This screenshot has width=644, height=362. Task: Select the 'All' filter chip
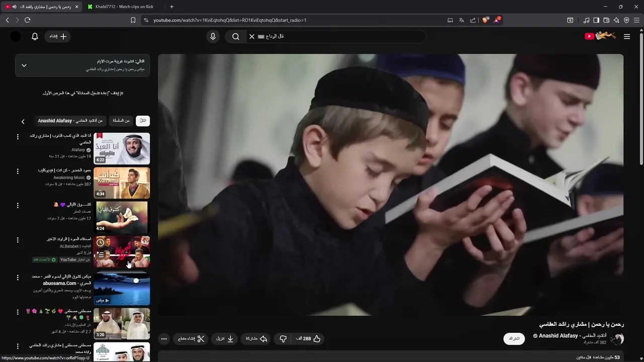click(143, 121)
